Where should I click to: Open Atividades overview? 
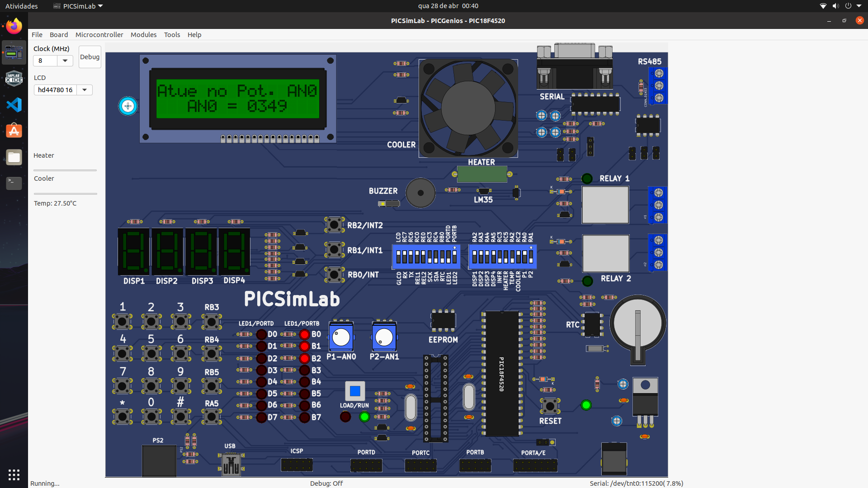(x=21, y=6)
